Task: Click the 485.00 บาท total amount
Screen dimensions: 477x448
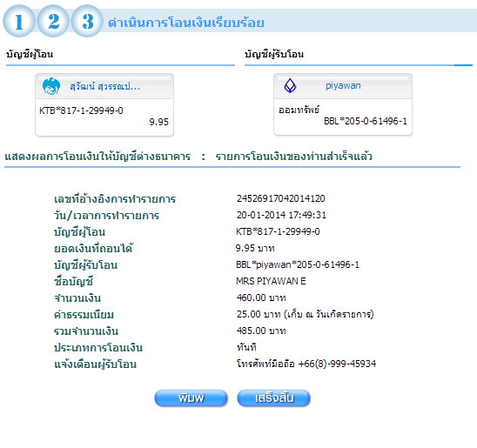Action: (x=261, y=331)
